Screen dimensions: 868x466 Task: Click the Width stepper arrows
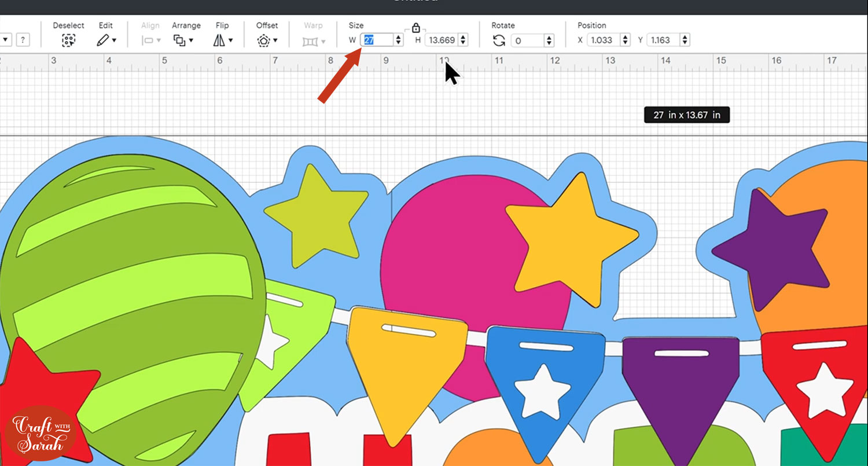(x=399, y=40)
